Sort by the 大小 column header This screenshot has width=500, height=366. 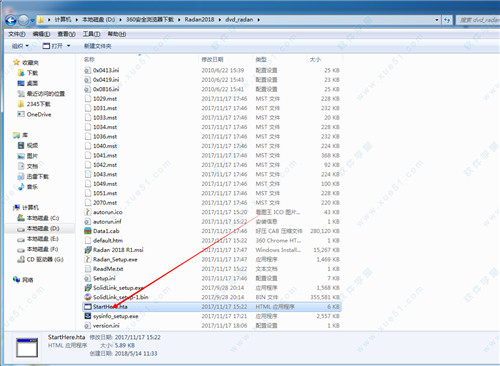click(x=315, y=59)
